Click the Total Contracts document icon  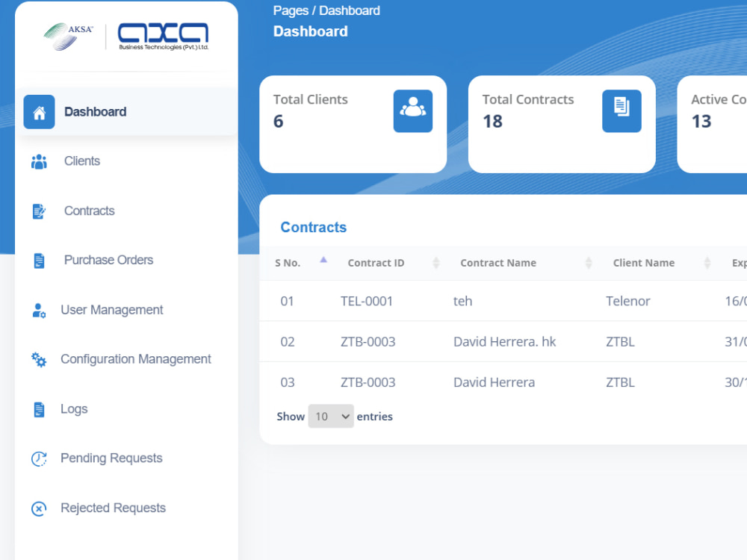click(622, 111)
